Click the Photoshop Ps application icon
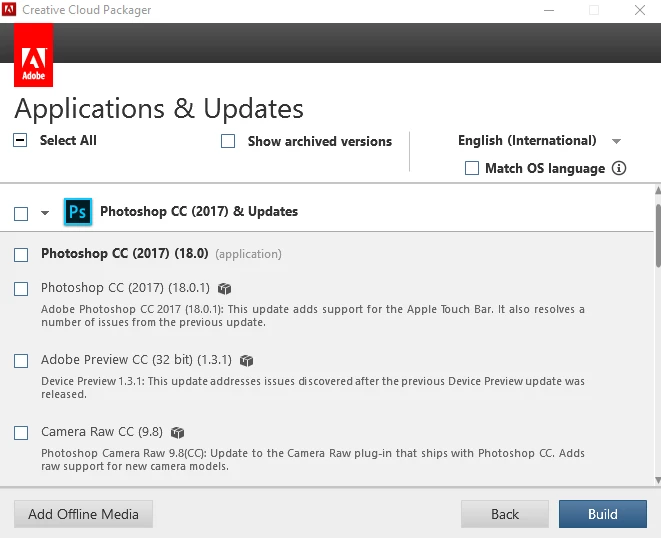Image resolution: width=661 pixels, height=538 pixels. [78, 212]
